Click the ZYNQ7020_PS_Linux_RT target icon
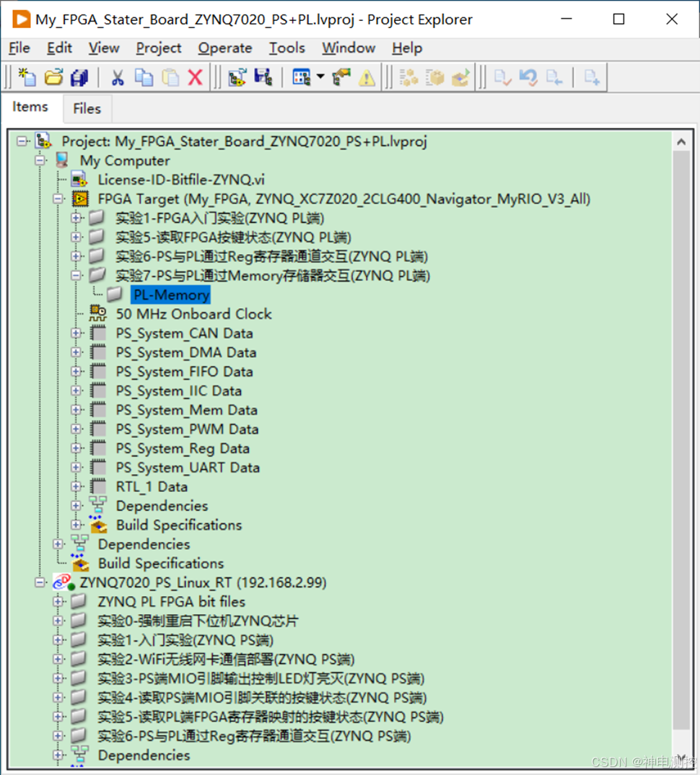This screenshot has width=700, height=775. (64, 582)
